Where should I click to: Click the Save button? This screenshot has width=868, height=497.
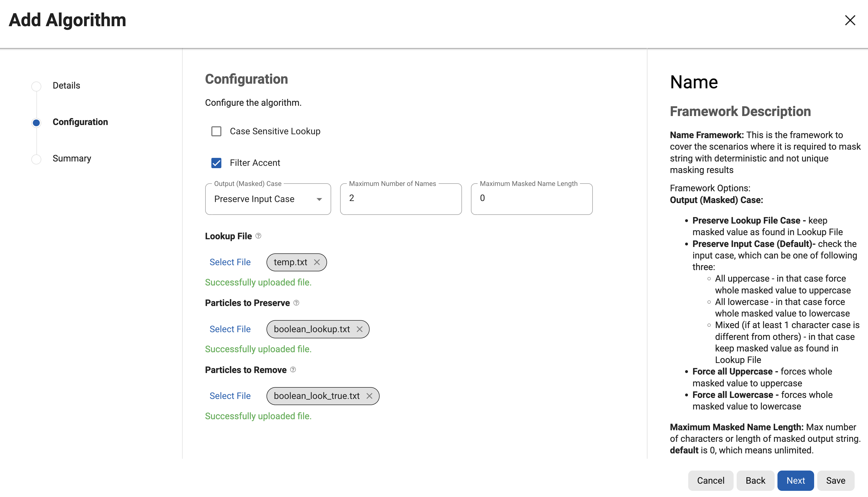click(835, 480)
